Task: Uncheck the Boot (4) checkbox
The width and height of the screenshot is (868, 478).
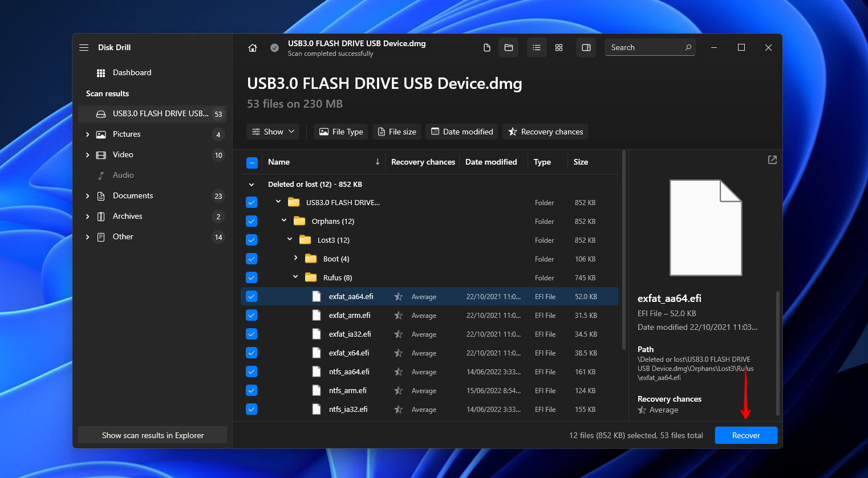Action: (252, 259)
